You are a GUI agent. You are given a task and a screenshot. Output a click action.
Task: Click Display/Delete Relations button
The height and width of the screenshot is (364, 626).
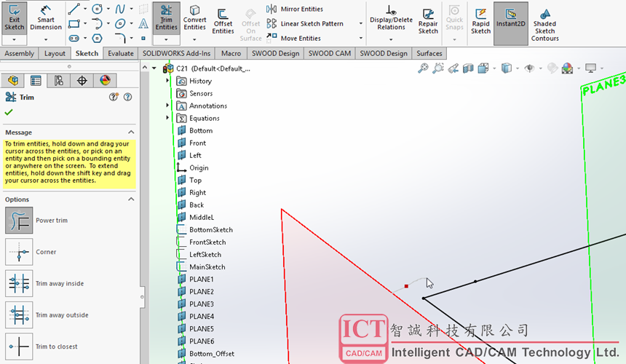(x=391, y=19)
